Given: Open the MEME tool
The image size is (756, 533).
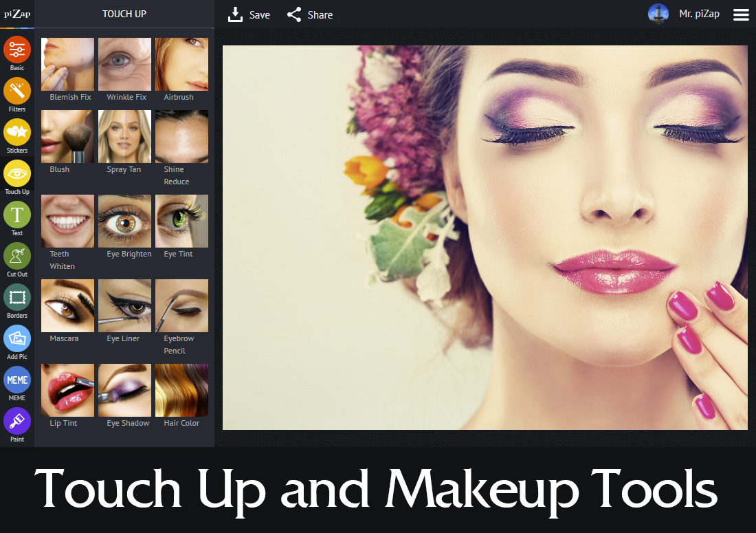Looking at the screenshot, I should coord(17,380).
